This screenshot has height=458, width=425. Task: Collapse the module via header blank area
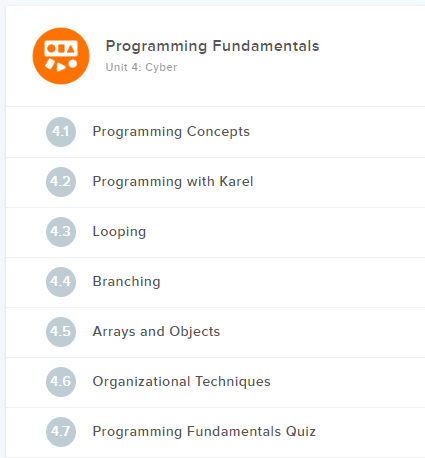(370, 56)
